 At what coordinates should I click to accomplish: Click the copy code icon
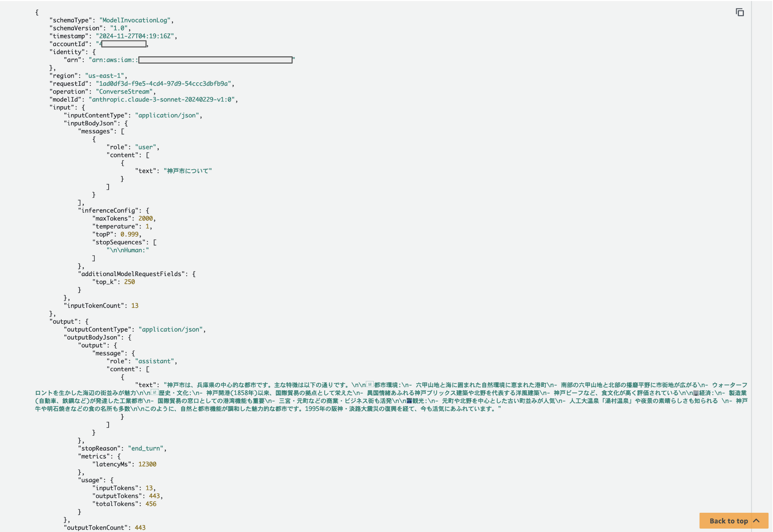(740, 12)
